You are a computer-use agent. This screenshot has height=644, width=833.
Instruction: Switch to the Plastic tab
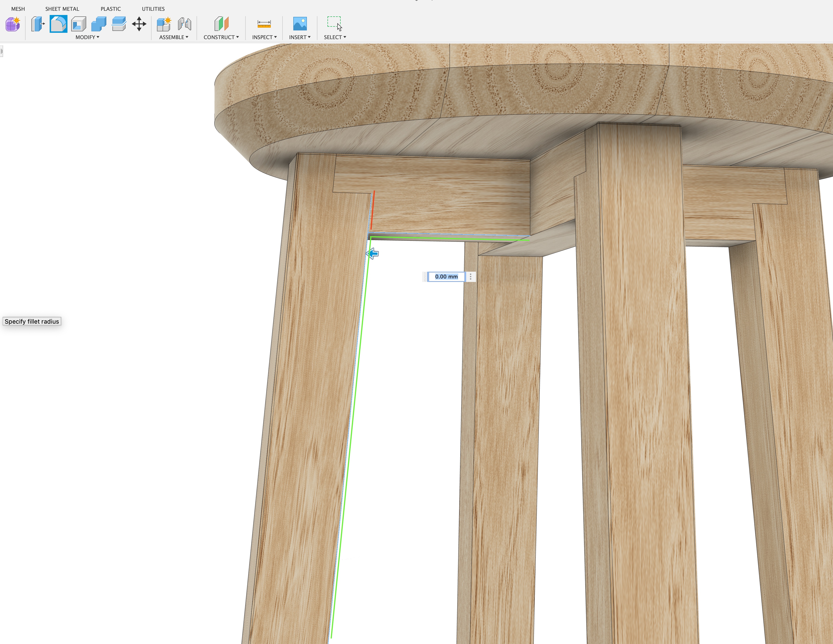111,8
